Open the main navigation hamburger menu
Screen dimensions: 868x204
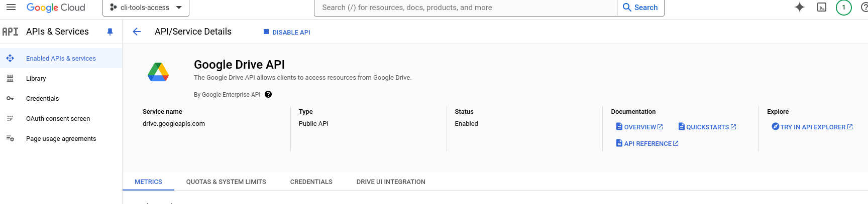[11, 8]
